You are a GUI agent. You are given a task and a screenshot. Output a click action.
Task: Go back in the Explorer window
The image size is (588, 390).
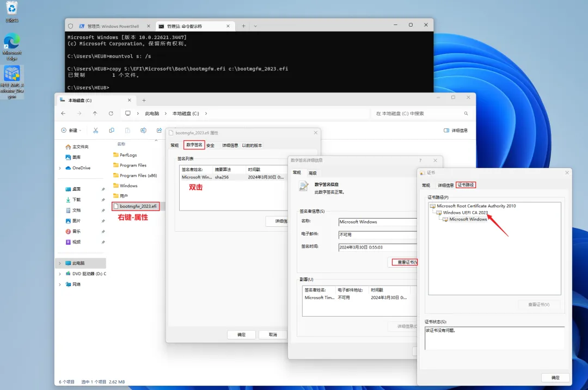tap(63, 113)
